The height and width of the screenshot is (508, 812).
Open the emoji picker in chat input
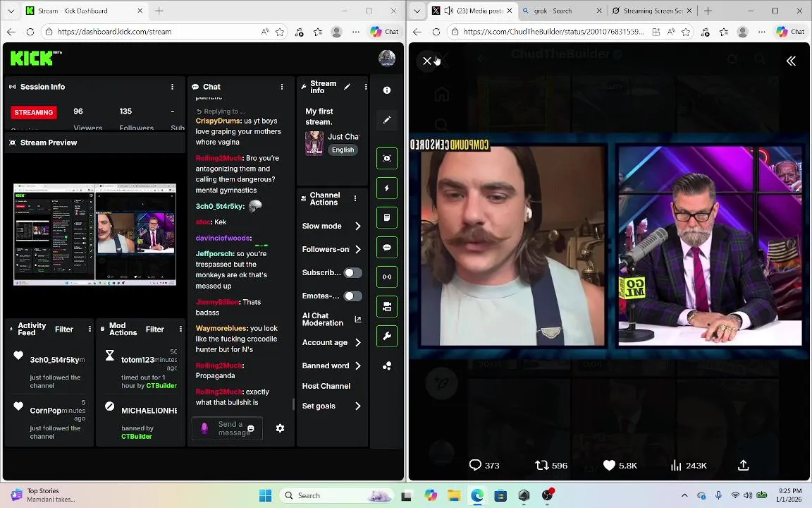point(251,428)
